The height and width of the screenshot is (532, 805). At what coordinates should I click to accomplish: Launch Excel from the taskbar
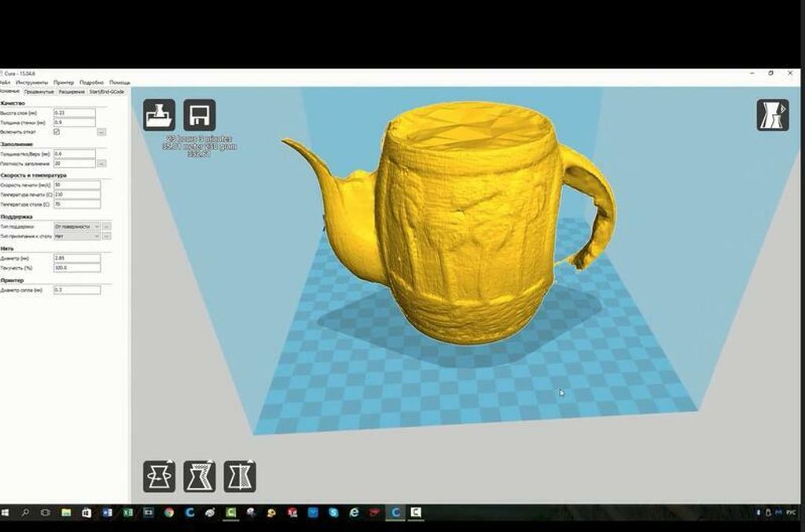(128, 512)
